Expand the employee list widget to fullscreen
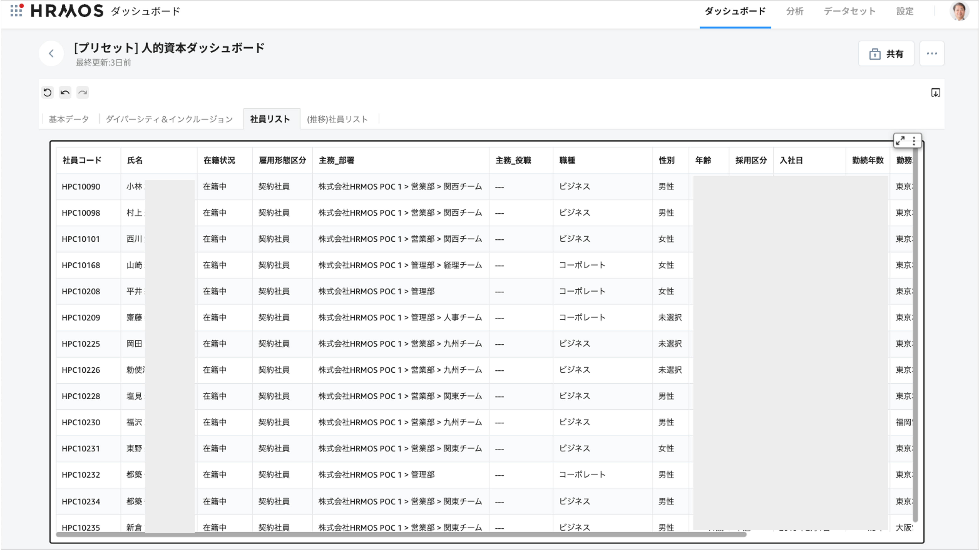This screenshot has height=550, width=980. coord(900,140)
